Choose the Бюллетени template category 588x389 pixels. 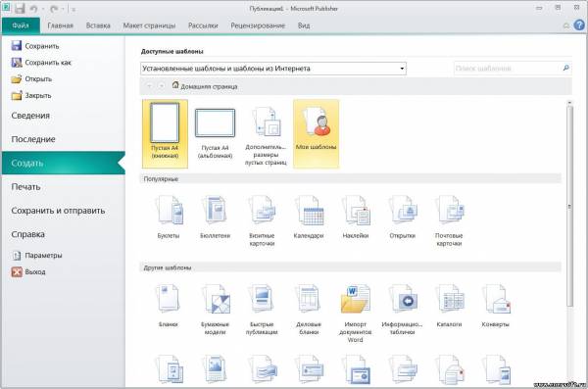215,218
